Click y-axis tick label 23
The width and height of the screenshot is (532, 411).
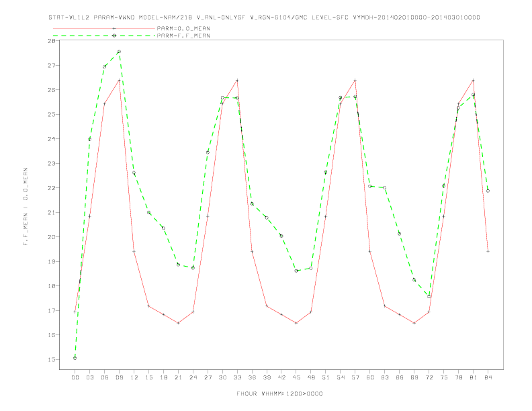52,163
